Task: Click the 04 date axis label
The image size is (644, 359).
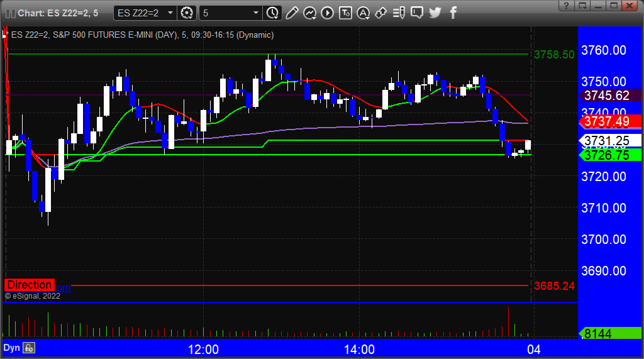Action: pos(533,350)
